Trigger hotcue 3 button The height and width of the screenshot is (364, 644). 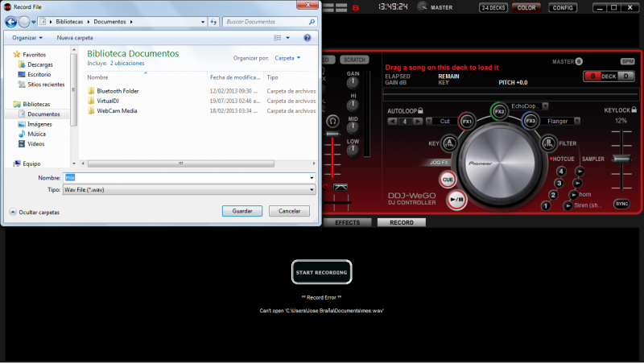coord(559,183)
